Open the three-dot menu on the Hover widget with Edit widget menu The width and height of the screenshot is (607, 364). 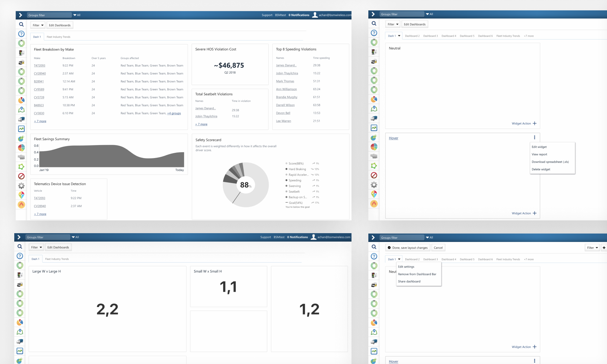point(534,137)
